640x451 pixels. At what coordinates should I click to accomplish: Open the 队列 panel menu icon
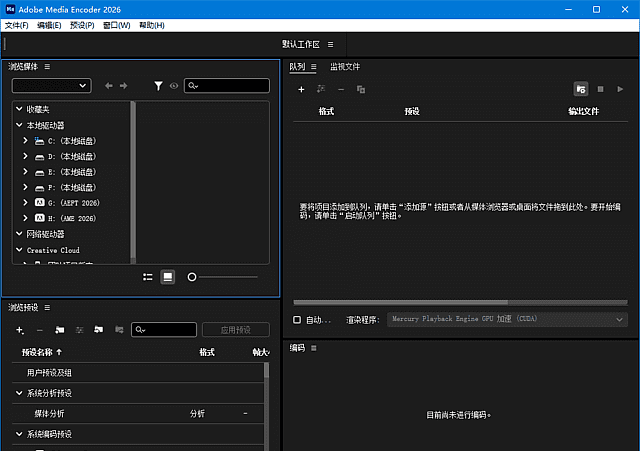click(313, 67)
